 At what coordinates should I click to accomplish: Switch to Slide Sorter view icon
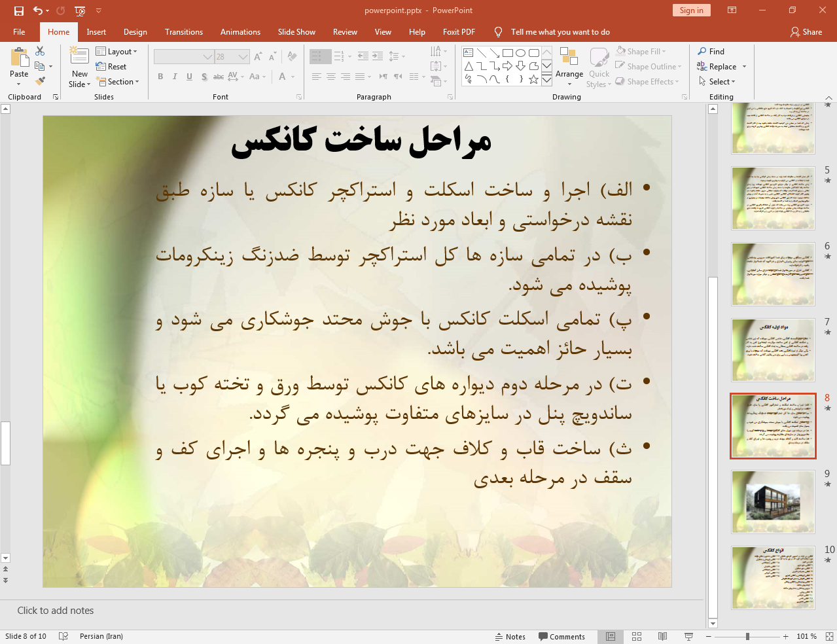637,636
